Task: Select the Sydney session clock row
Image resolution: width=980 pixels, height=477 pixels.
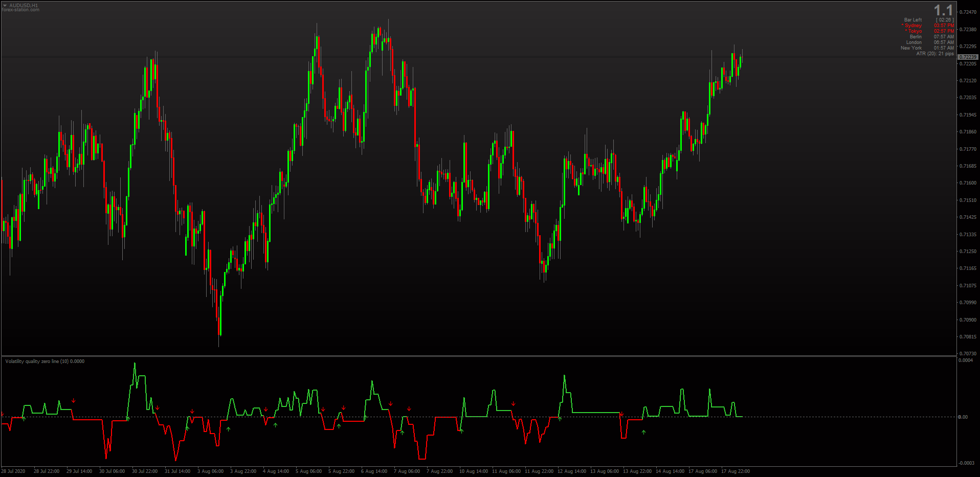Action: pyautogui.click(x=928, y=26)
